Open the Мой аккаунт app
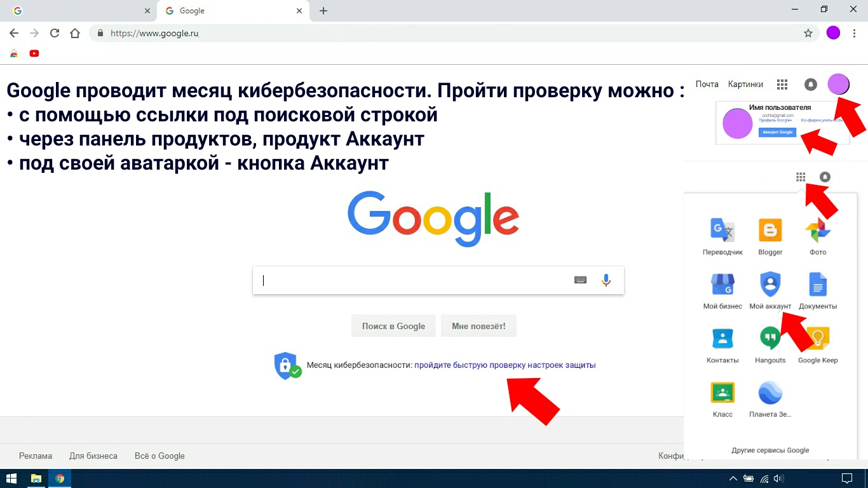 tap(770, 290)
